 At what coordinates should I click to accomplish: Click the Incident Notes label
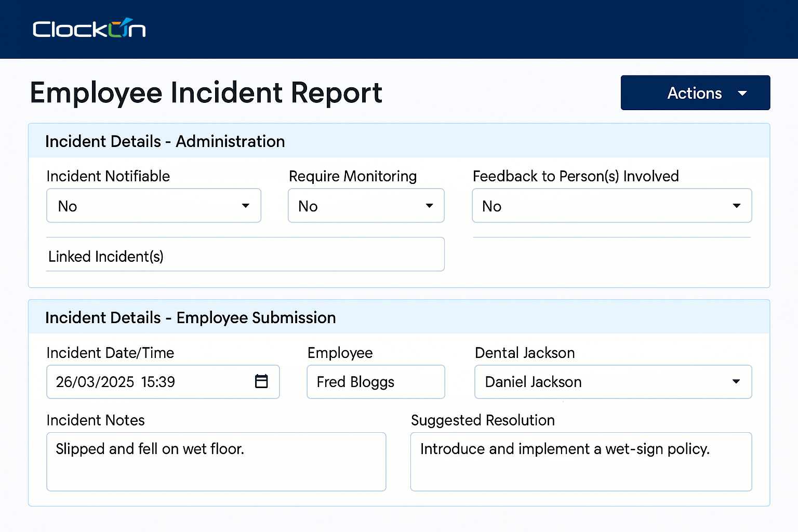96,420
